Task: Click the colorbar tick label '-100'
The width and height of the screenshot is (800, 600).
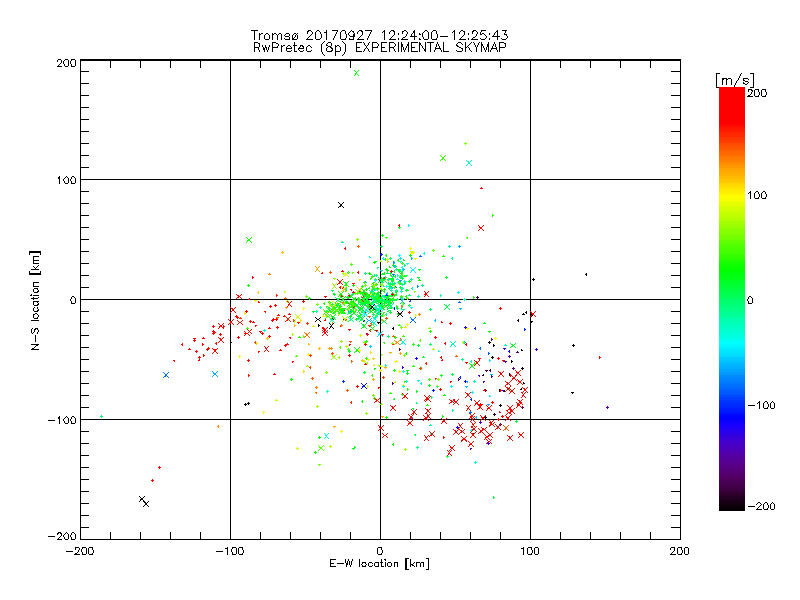Action: [x=761, y=406]
